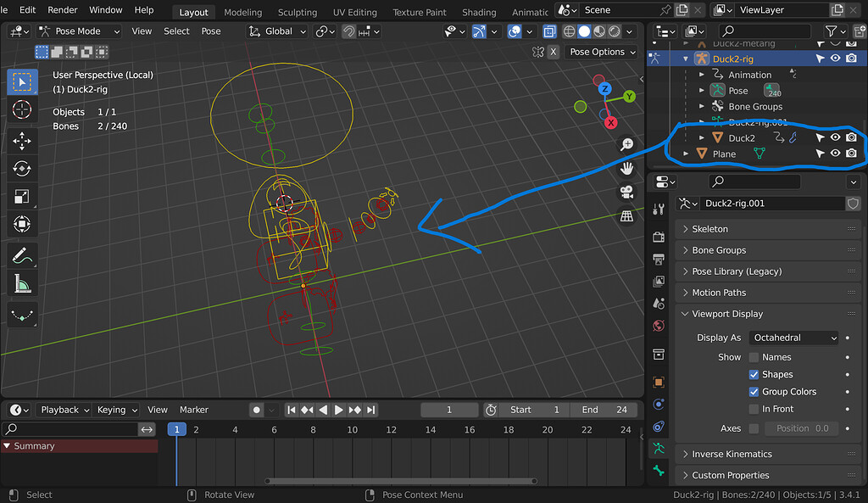868x503 pixels.
Task: Select the Move tool
Action: [22, 140]
